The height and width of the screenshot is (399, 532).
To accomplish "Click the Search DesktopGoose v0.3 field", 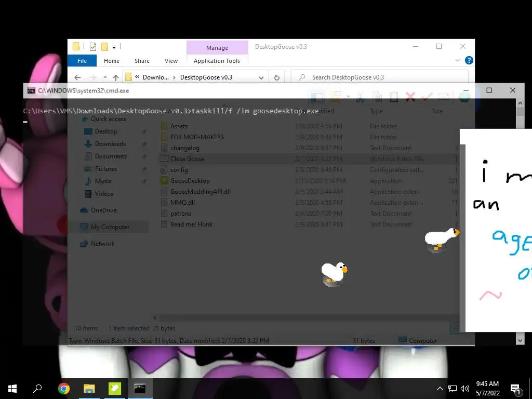I will 380,77.
